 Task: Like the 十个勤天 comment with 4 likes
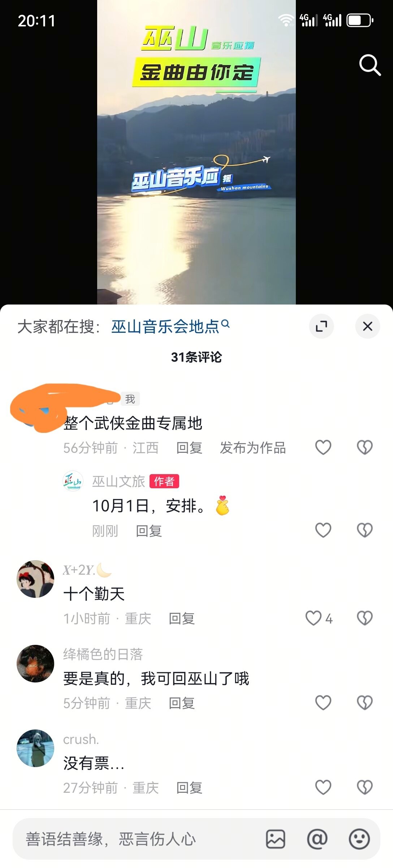pos(319,618)
